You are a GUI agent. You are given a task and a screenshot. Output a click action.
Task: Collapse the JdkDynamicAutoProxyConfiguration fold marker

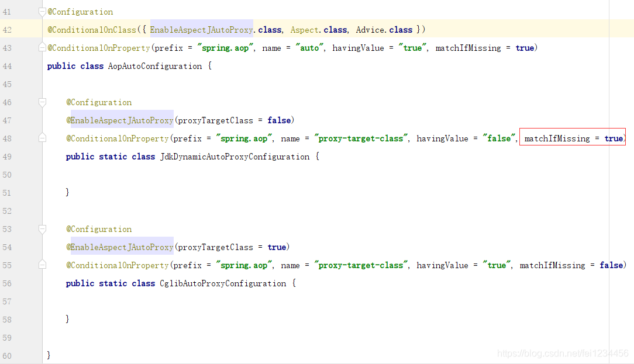point(42,138)
